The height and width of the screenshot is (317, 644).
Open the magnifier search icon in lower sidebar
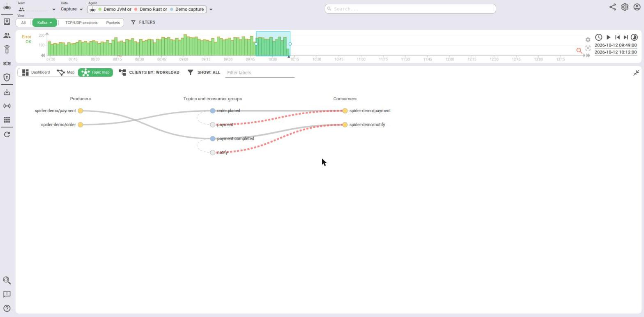tap(7, 280)
